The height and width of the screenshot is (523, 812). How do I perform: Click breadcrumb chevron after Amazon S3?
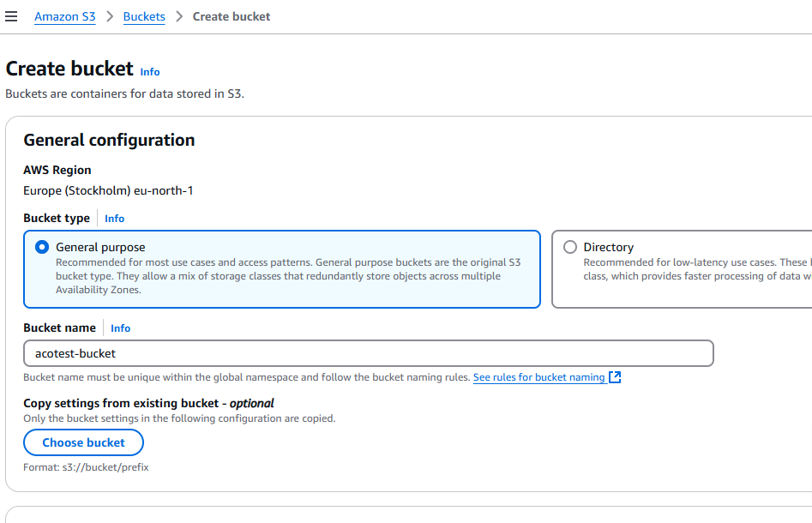pos(110,16)
